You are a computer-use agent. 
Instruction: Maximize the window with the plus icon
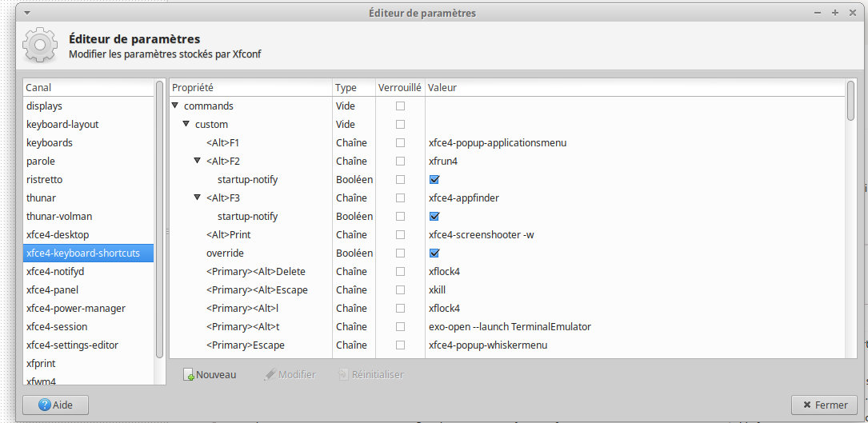click(x=834, y=13)
